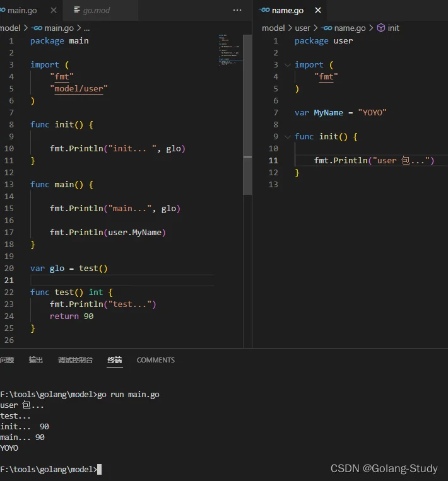448x481 pixels.
Task: Click the terminal prompt input cursor
Action: [99, 470]
